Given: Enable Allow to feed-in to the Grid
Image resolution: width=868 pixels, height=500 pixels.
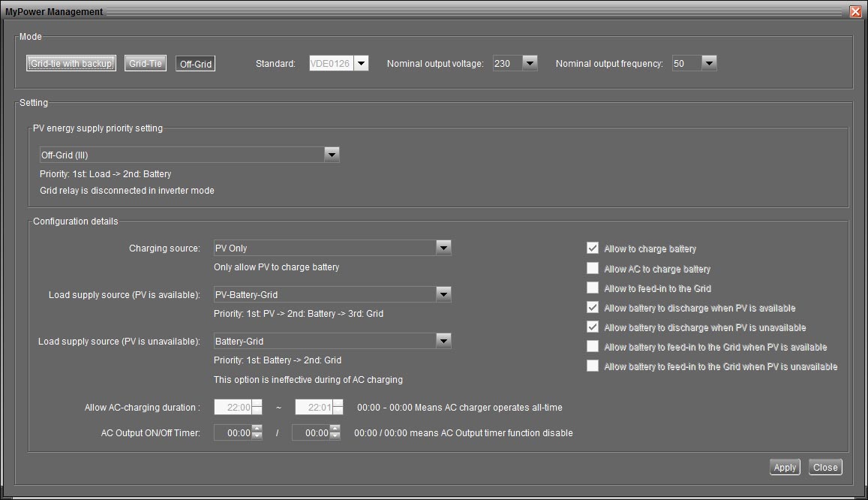Looking at the screenshot, I should coord(593,288).
